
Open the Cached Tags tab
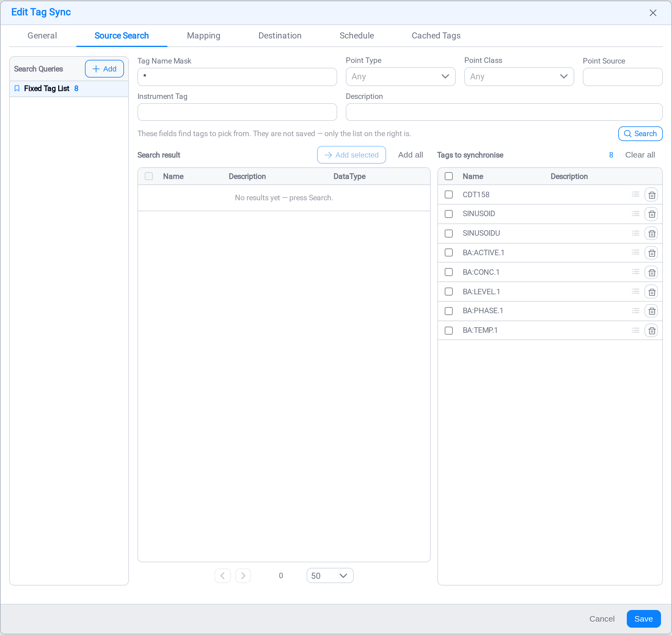[436, 35]
